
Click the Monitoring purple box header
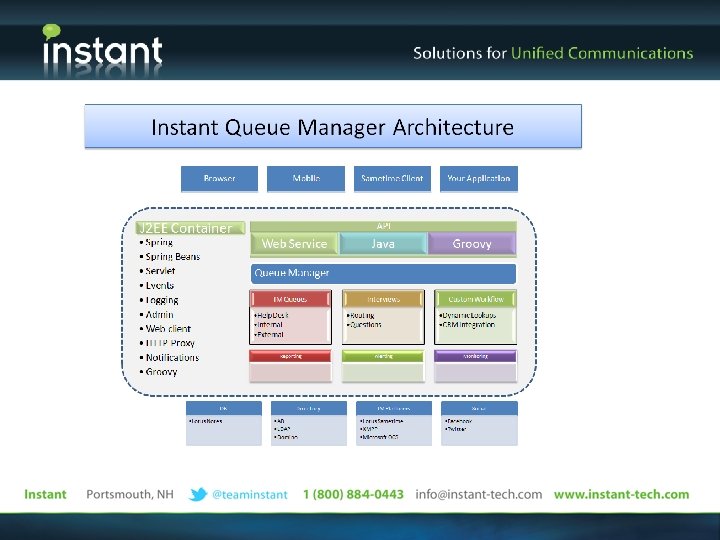point(476,356)
